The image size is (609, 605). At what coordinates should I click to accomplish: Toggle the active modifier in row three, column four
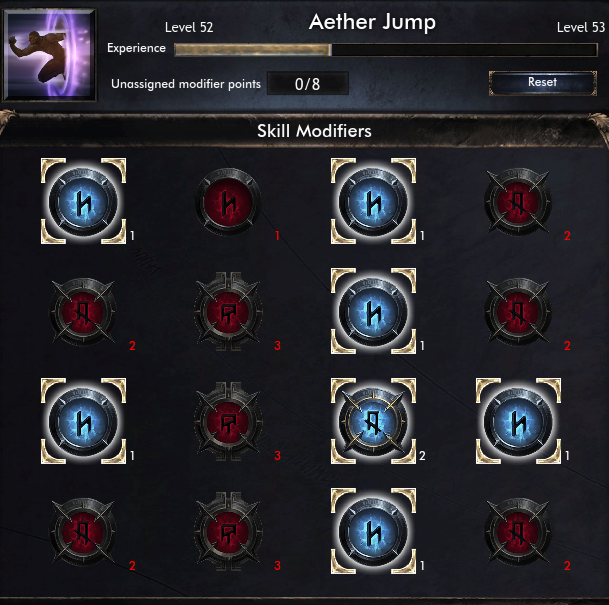coord(518,421)
